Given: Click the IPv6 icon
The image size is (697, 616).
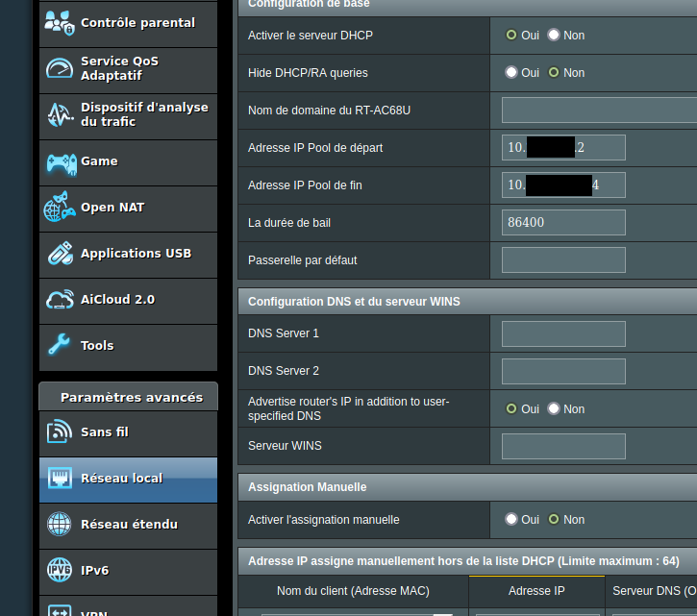Looking at the screenshot, I should pos(60,570).
